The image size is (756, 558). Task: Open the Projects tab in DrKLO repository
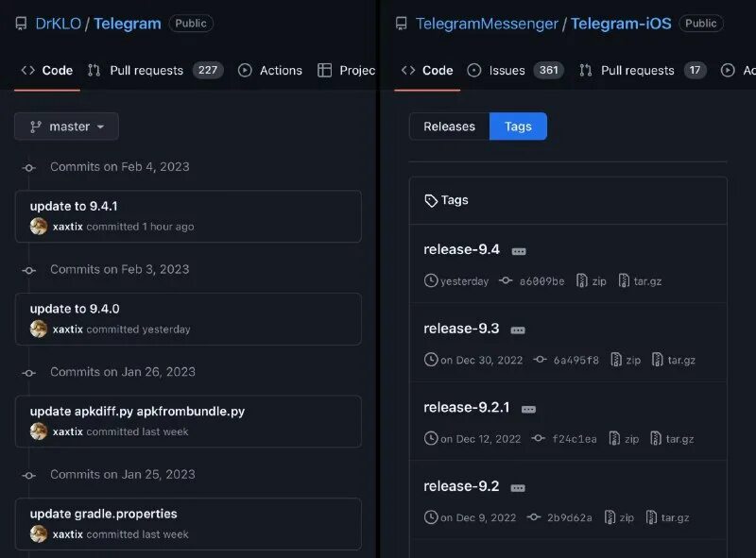[346, 71]
